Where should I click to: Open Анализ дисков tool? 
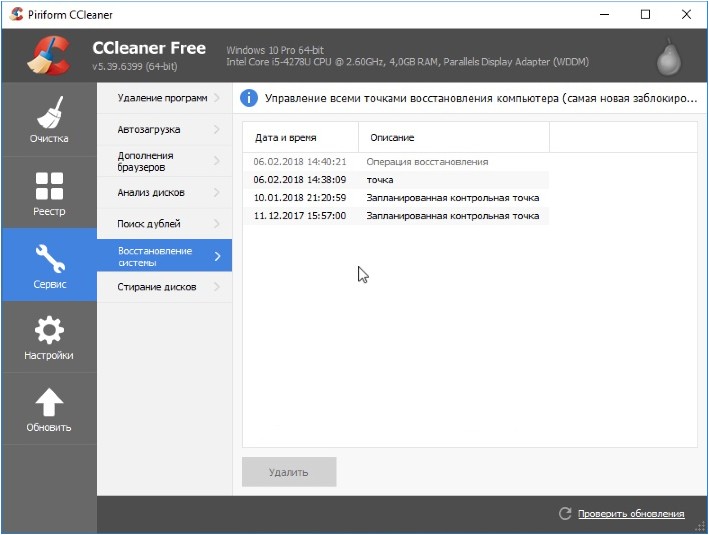(165, 193)
